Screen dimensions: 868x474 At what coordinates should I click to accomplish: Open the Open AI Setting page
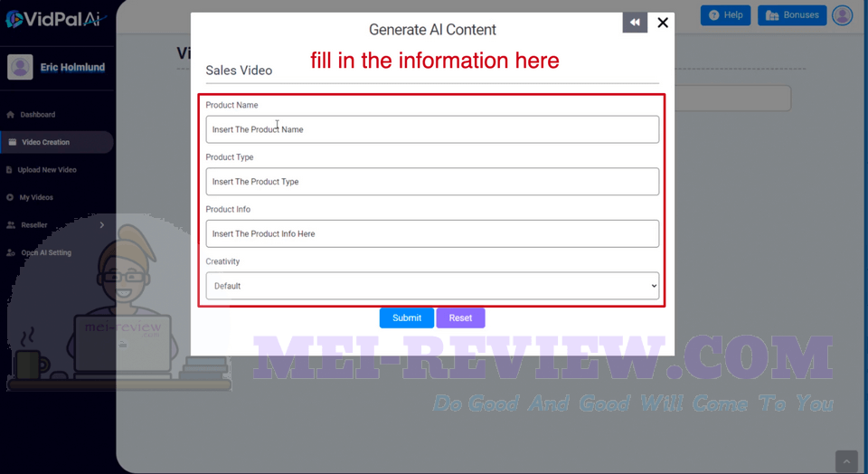coord(46,252)
